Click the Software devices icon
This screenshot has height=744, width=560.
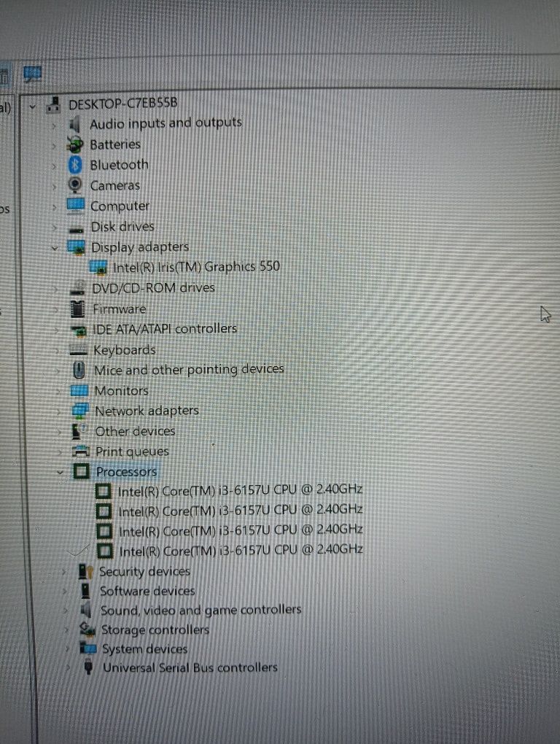click(x=86, y=591)
